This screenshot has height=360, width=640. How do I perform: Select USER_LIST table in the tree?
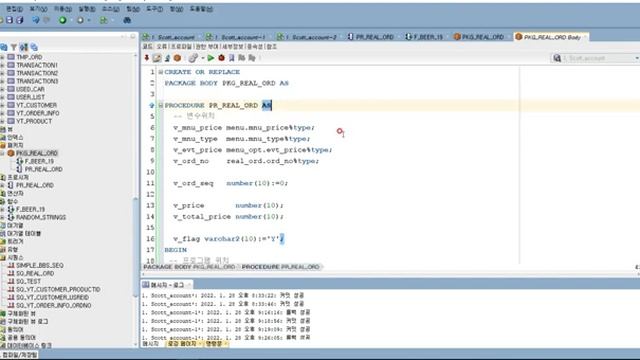(30, 97)
